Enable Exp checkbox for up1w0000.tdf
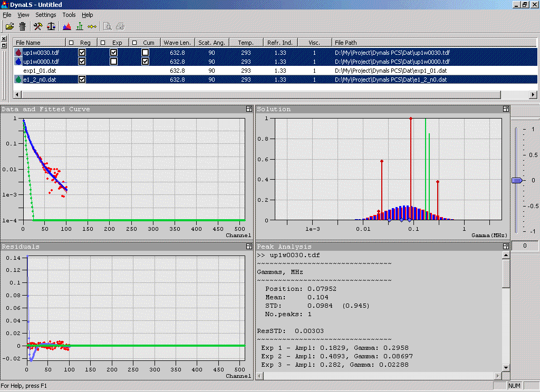This screenshot has width=540, height=392. (x=113, y=62)
